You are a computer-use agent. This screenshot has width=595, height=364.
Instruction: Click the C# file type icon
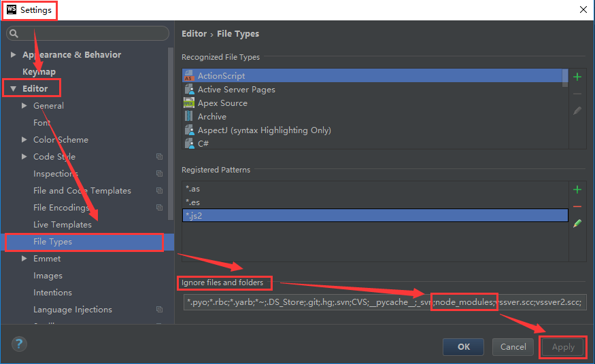pyautogui.click(x=189, y=143)
